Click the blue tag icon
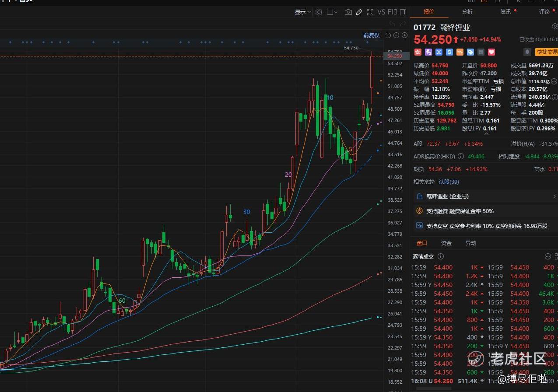This screenshot has width=558, height=392. click(x=470, y=52)
